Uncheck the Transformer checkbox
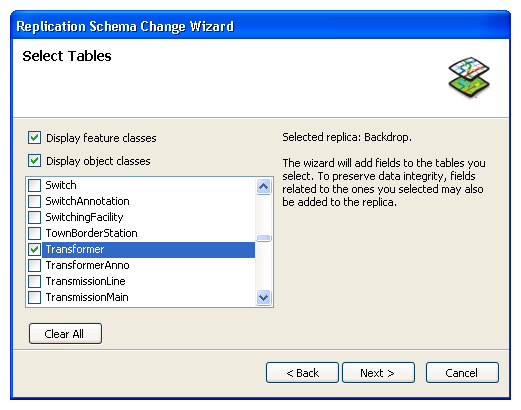The width and height of the screenshot is (521, 410). pyautogui.click(x=35, y=249)
